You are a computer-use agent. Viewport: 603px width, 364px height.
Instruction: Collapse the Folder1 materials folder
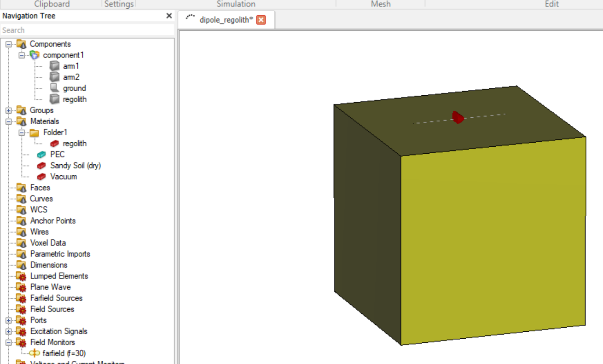[22, 133]
